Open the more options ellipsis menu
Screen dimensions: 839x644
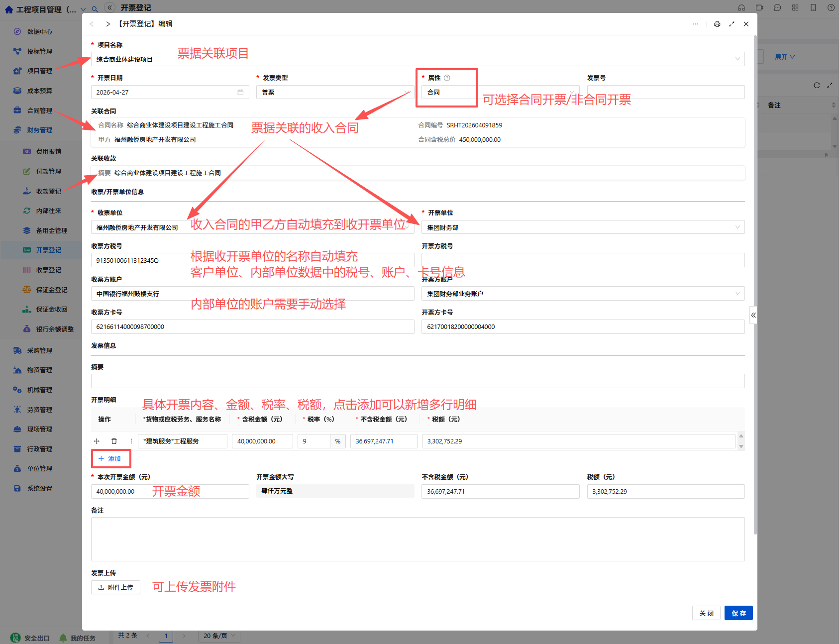point(695,24)
